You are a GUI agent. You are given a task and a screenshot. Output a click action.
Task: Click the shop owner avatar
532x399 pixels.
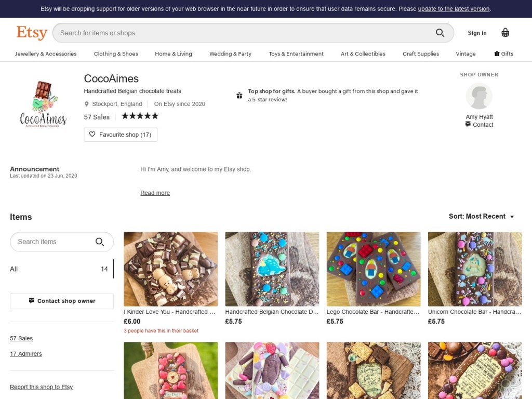pos(478,96)
